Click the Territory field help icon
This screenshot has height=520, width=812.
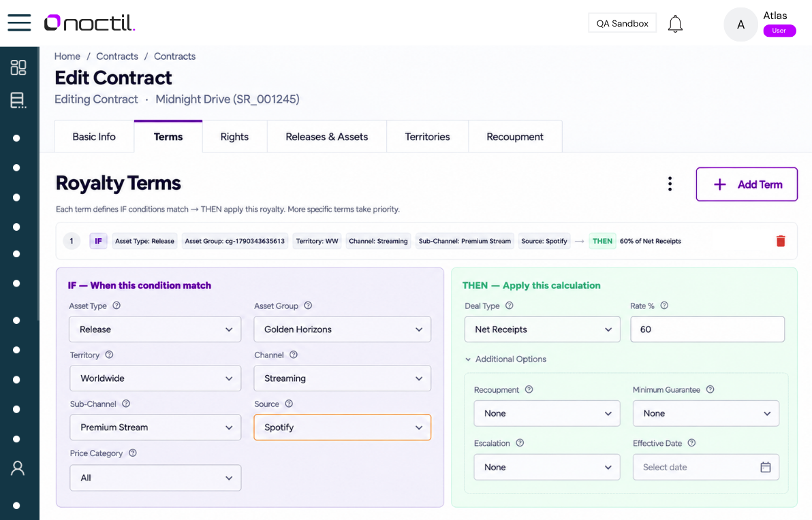109,355
